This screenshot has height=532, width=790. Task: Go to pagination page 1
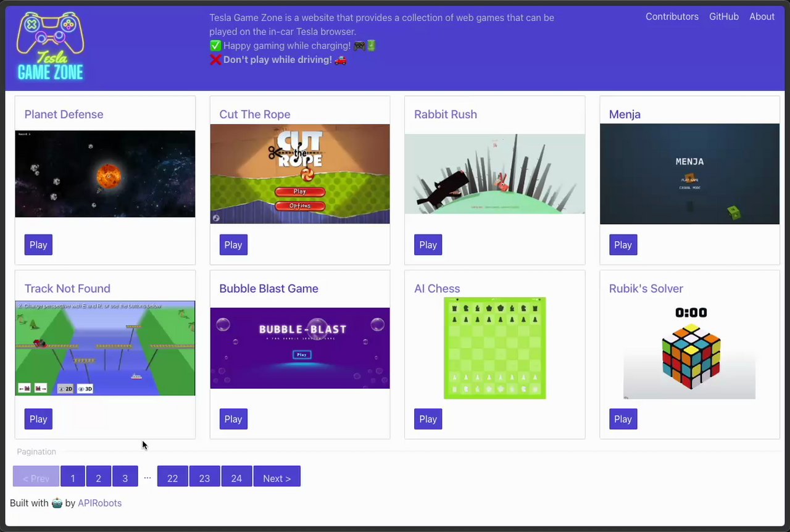point(73,476)
